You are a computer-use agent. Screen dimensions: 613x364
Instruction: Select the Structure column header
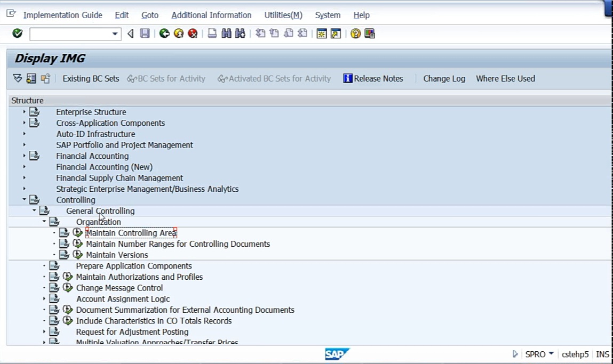click(x=27, y=100)
